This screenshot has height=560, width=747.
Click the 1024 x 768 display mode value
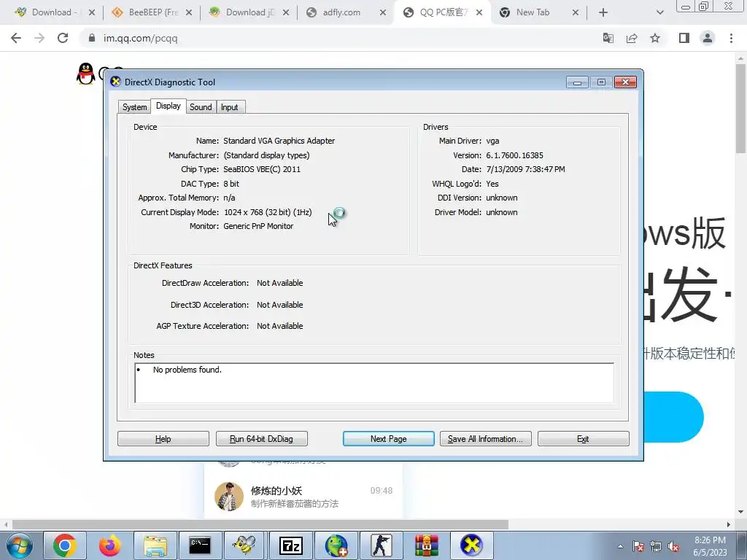coord(268,212)
